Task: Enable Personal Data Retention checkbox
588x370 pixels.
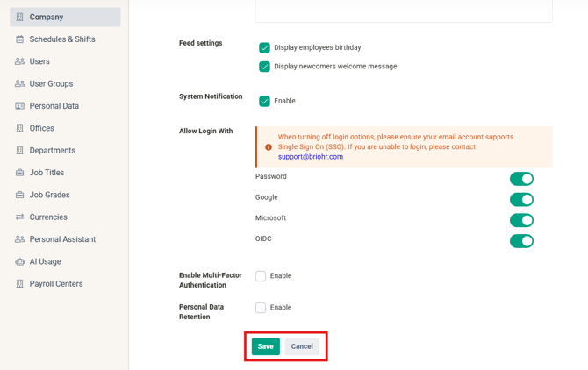Action: tap(261, 308)
